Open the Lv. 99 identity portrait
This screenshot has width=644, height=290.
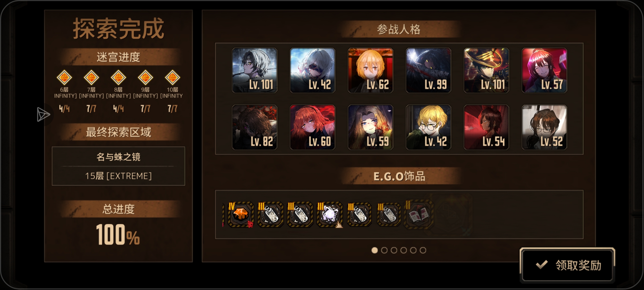[429, 70]
